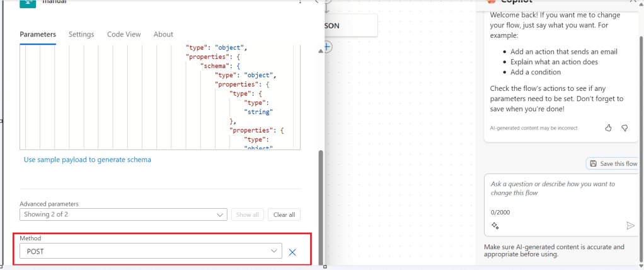644x270 pixels.
Task: Click the parameters panel vertical scrollbar
Action: tap(321, 202)
